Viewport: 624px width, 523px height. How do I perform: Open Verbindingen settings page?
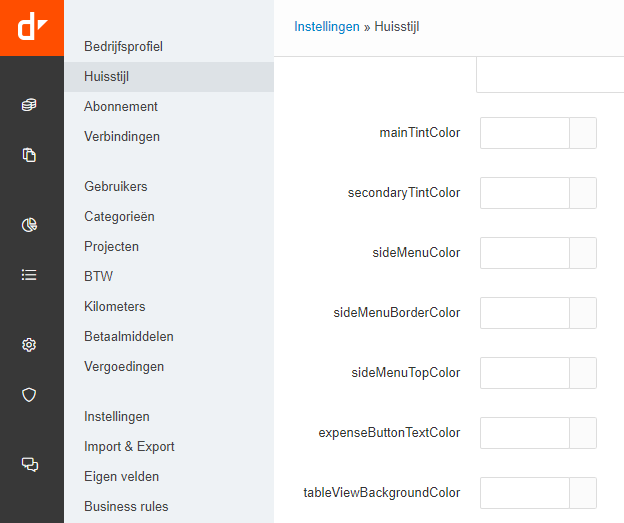tap(122, 136)
